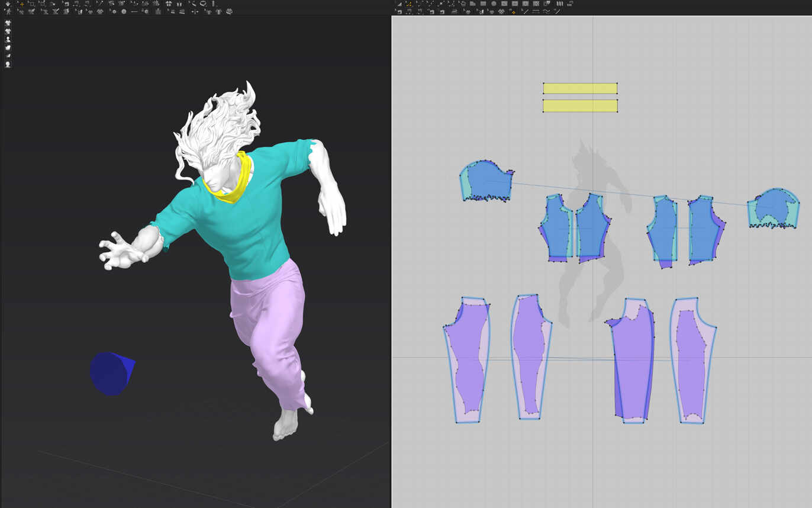Image resolution: width=812 pixels, height=508 pixels.
Task: Pick the yellow-highlighted Edit Pattern tool
Action: coord(408,4)
